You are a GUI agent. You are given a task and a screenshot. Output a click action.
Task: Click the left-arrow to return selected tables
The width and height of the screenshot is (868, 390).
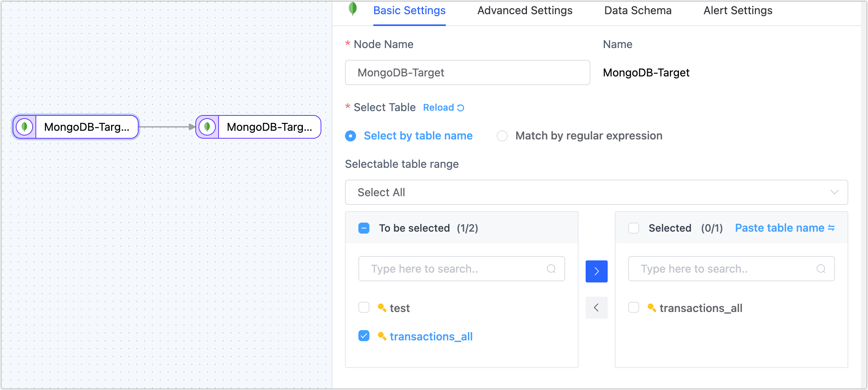pyautogui.click(x=596, y=308)
